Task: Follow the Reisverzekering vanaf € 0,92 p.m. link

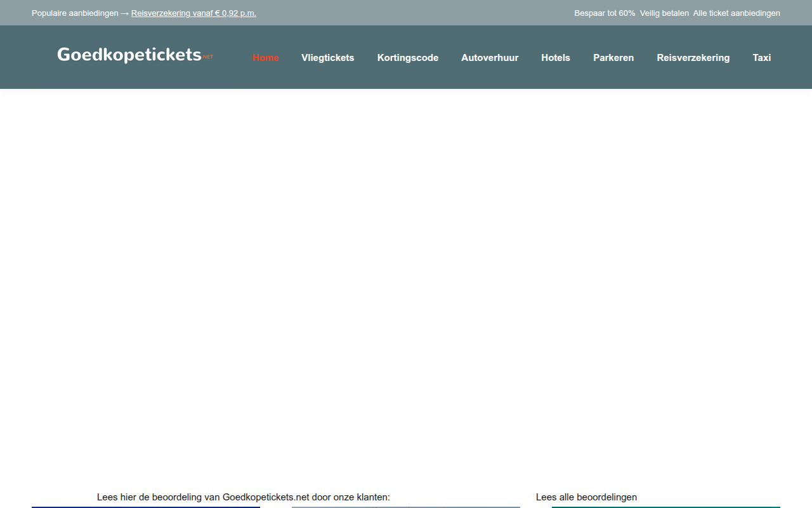Action: click(x=193, y=13)
